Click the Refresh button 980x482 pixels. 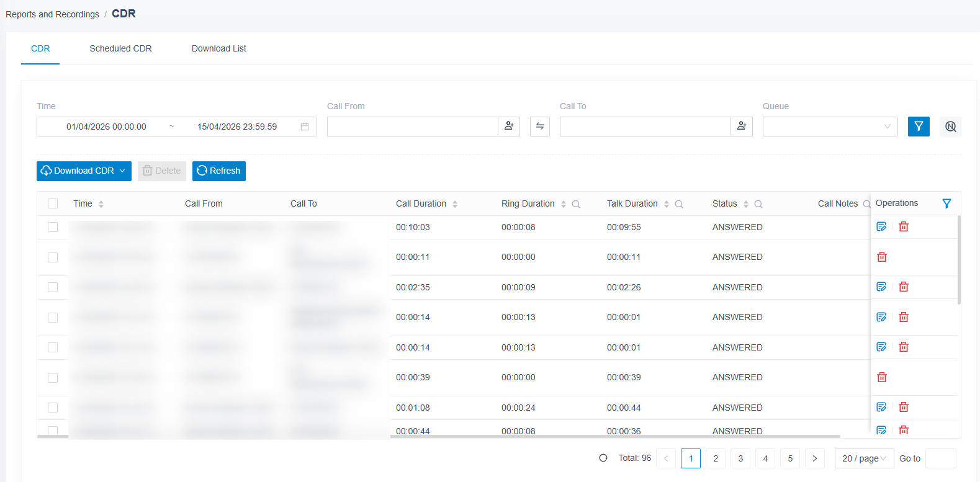click(219, 171)
